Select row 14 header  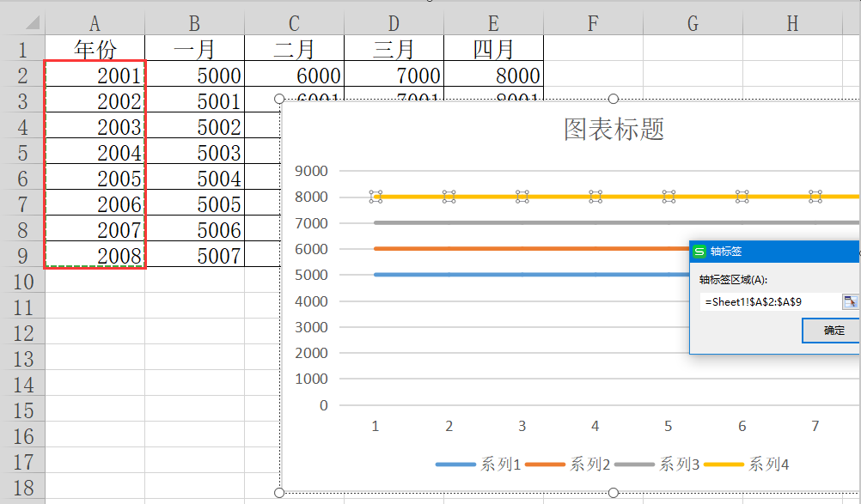[x=22, y=385]
